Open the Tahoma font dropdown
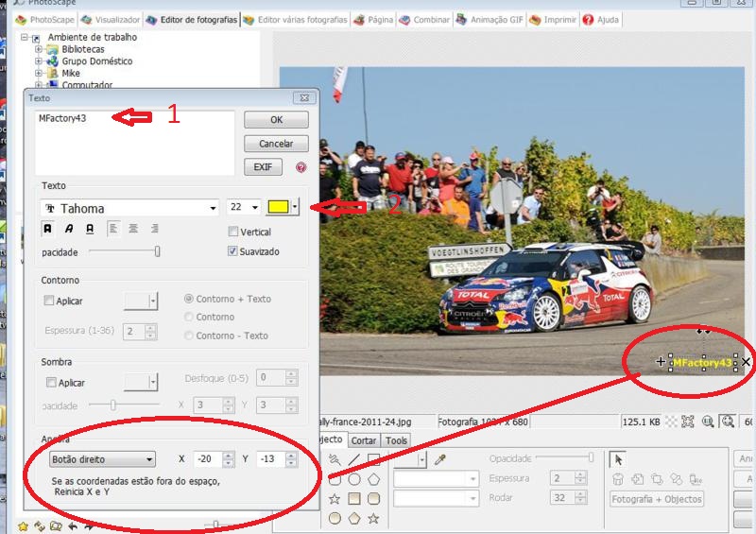This screenshot has width=756, height=534. pos(213,208)
